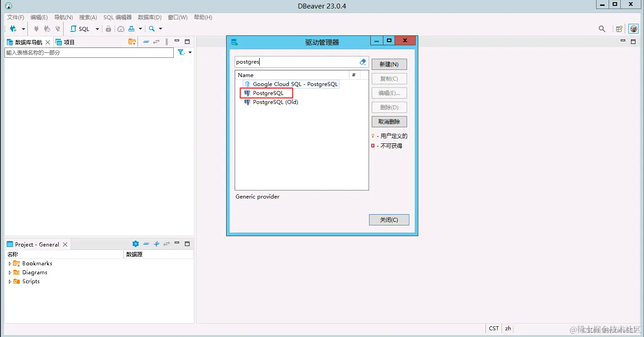Collapse all in database navigator
This screenshot has height=337, width=644.
click(x=146, y=42)
